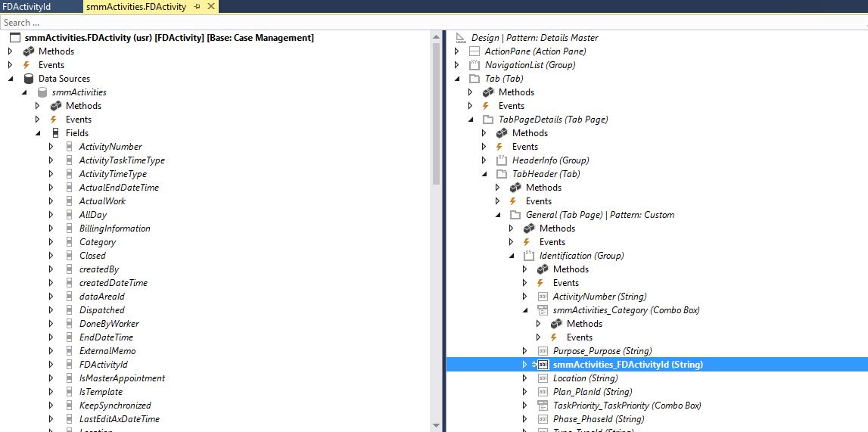Click the Fields node icon
This screenshot has height=432, width=868.
click(55, 133)
